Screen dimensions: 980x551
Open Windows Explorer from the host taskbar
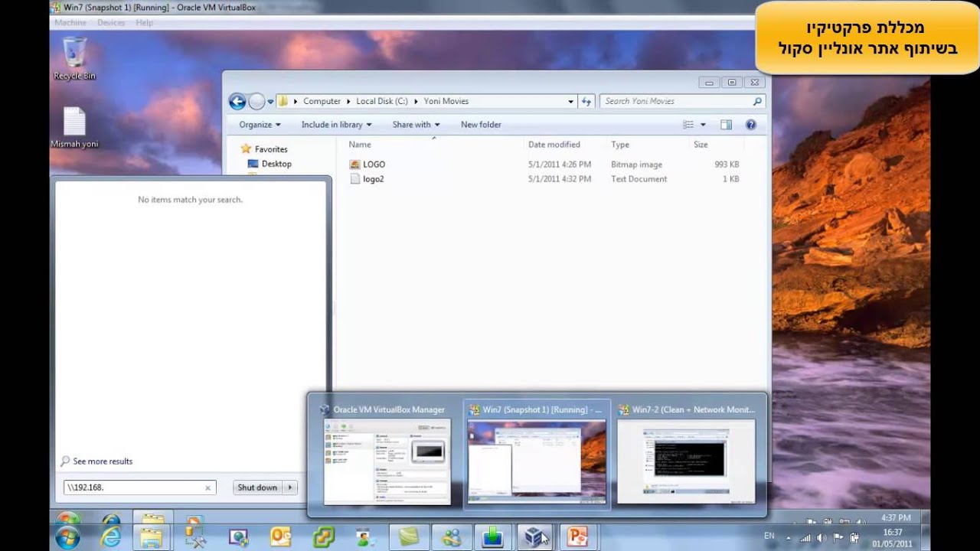[153, 537]
